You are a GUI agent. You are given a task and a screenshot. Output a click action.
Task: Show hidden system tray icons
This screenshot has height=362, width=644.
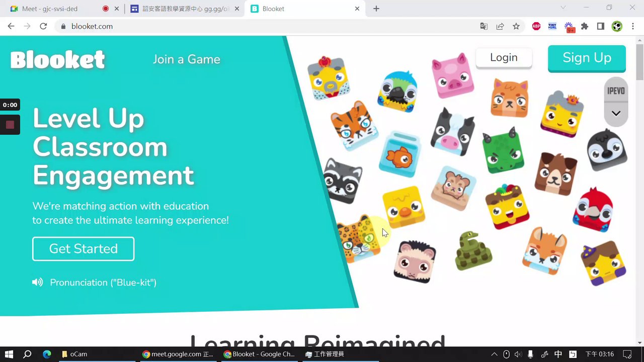click(x=494, y=354)
